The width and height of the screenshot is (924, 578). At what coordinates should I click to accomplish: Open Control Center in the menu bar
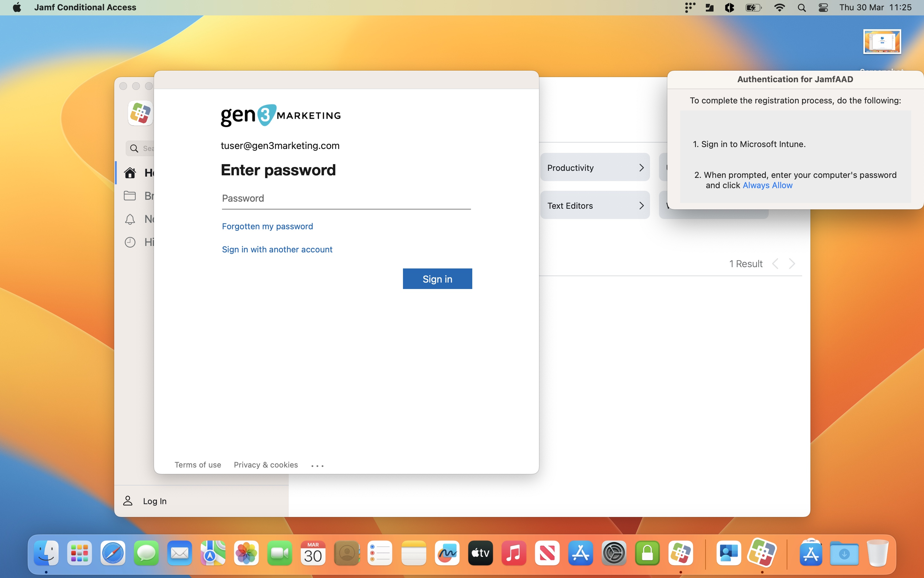[x=823, y=8]
